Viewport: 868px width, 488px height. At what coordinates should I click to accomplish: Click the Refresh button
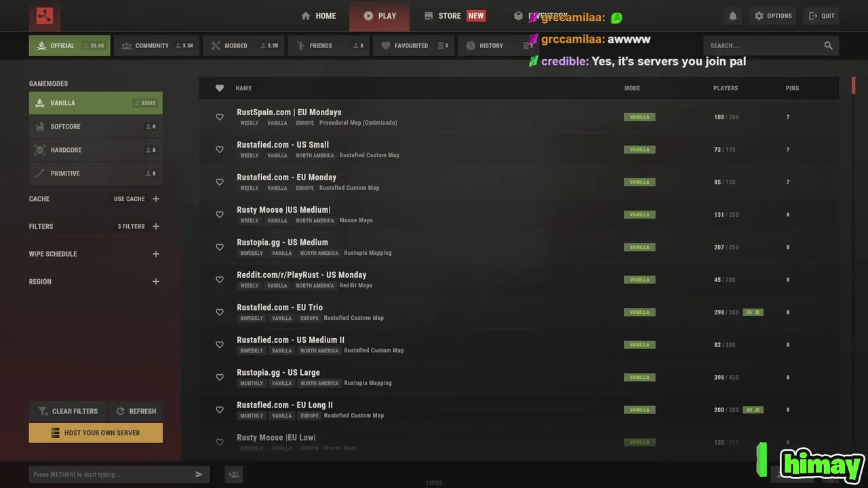click(x=136, y=411)
